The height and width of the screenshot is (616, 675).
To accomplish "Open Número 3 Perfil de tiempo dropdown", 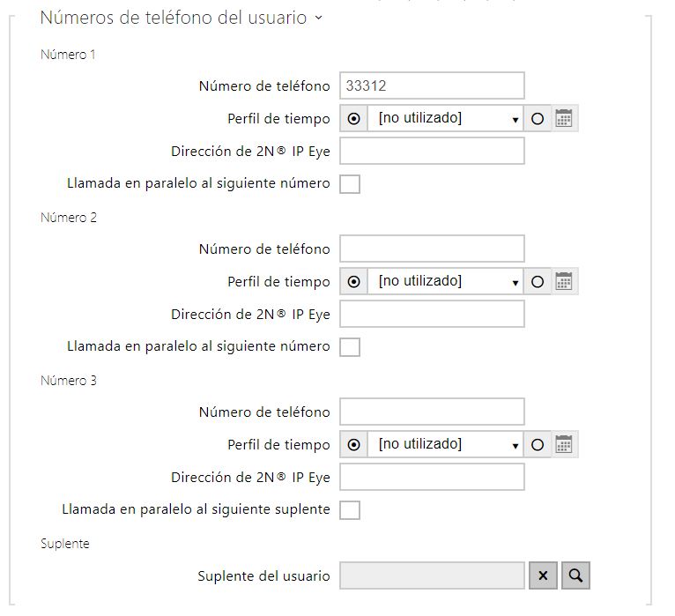I will [x=447, y=444].
